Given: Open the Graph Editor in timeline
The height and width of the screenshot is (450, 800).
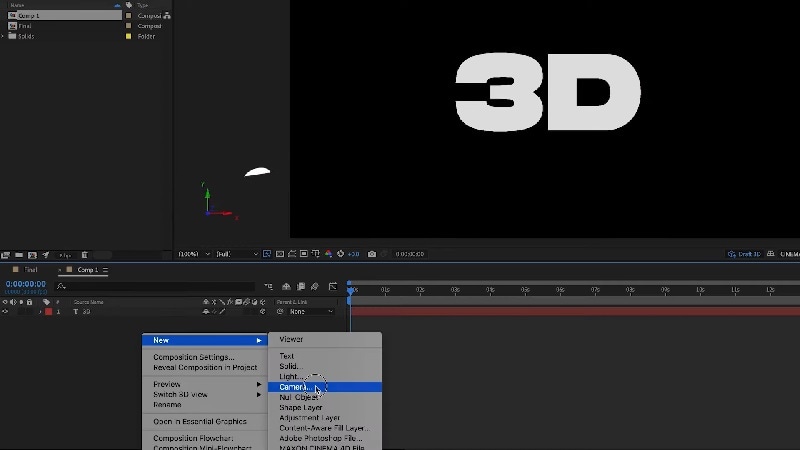Looking at the screenshot, I should (333, 287).
